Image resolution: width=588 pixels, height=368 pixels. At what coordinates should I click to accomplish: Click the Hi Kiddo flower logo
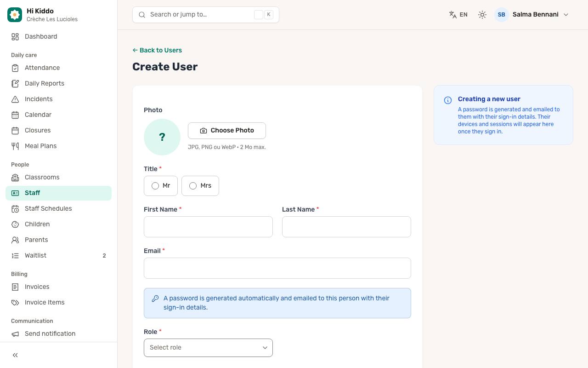coord(15,15)
